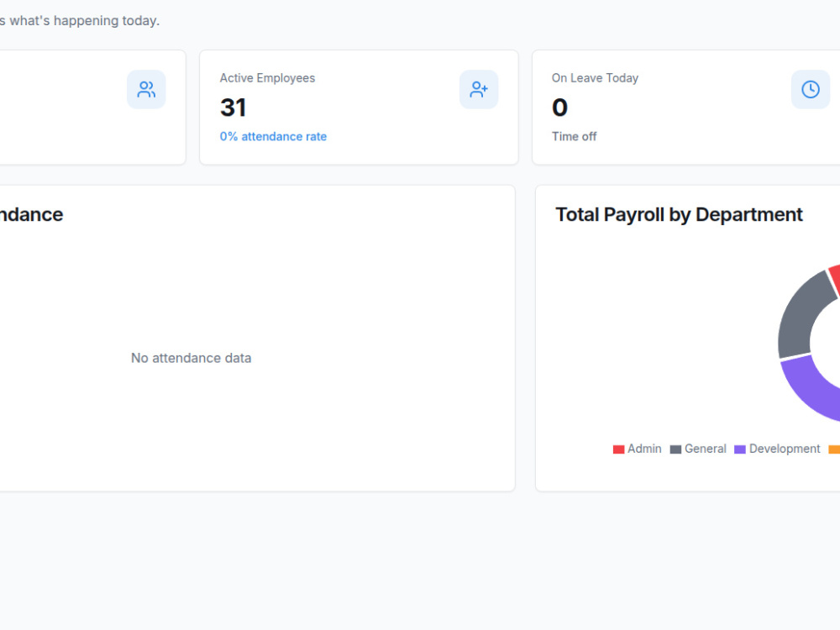Click the No attendance data message
The height and width of the screenshot is (630, 840).
(x=192, y=358)
